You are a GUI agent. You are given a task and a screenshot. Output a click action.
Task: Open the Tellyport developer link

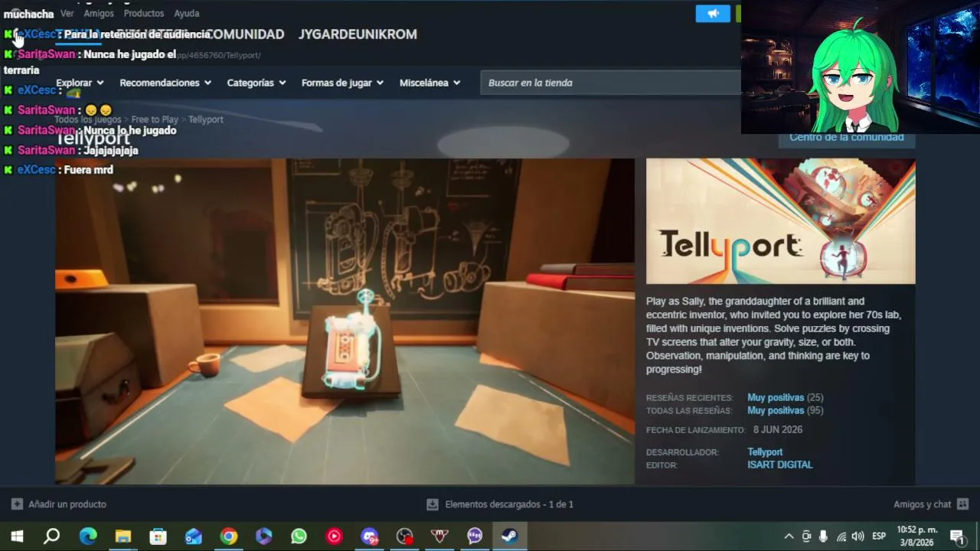tap(765, 452)
